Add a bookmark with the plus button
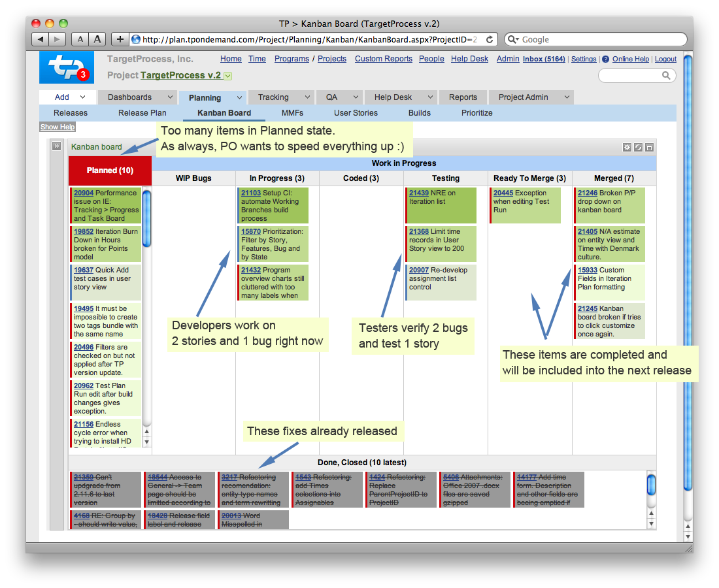Screen dimensions: 719x588 pyautogui.click(x=120, y=39)
